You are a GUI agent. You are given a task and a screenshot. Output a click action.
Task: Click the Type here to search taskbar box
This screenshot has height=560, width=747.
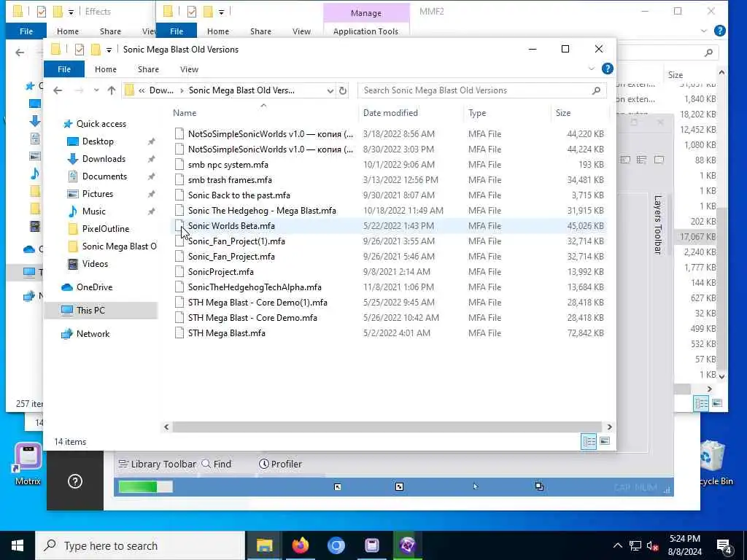(141, 545)
